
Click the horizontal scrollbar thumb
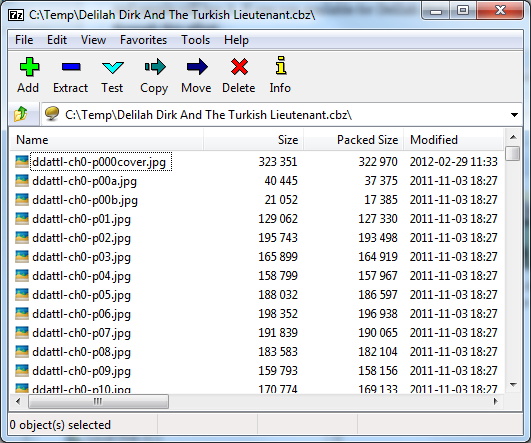[x=98, y=402]
